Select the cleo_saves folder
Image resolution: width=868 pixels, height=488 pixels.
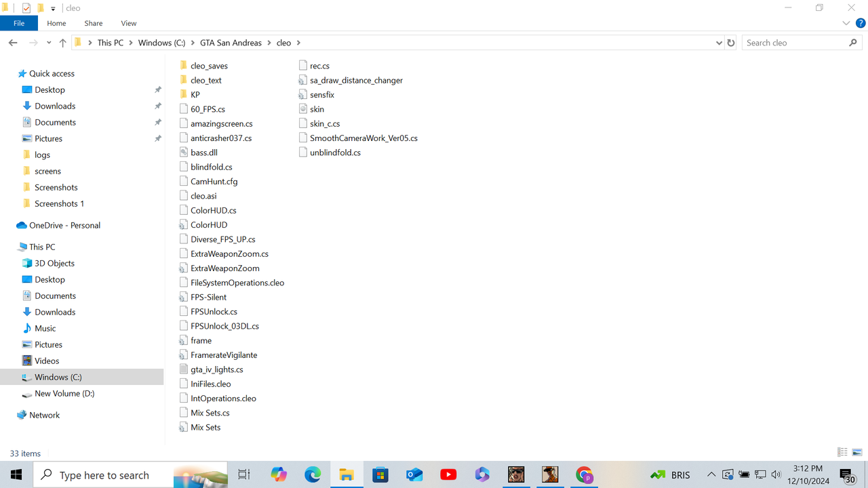(203, 66)
